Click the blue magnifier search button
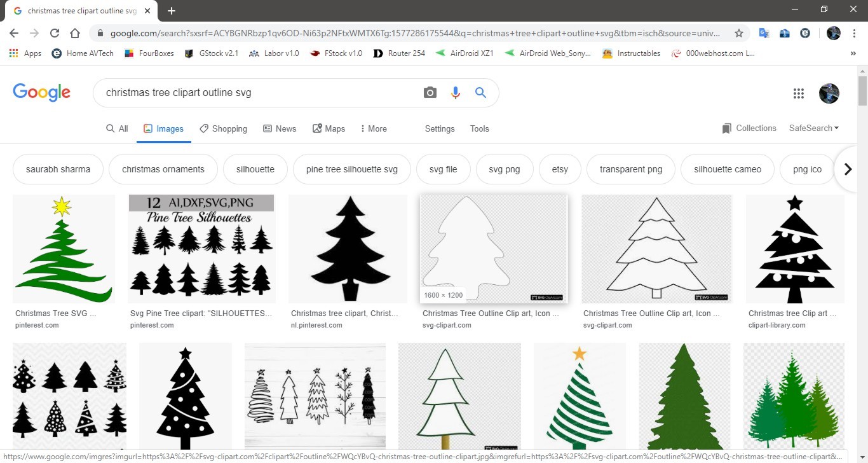 pyautogui.click(x=480, y=93)
